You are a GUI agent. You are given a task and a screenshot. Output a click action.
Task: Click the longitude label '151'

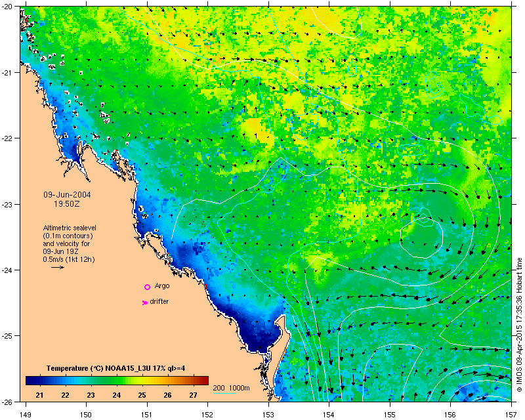pyautogui.click(x=147, y=415)
